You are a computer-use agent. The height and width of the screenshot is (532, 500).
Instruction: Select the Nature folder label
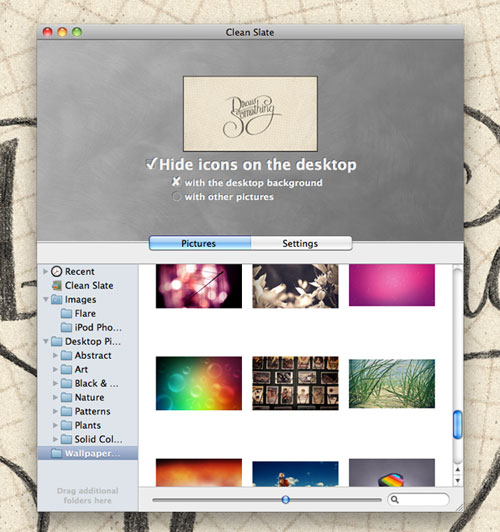tap(89, 397)
